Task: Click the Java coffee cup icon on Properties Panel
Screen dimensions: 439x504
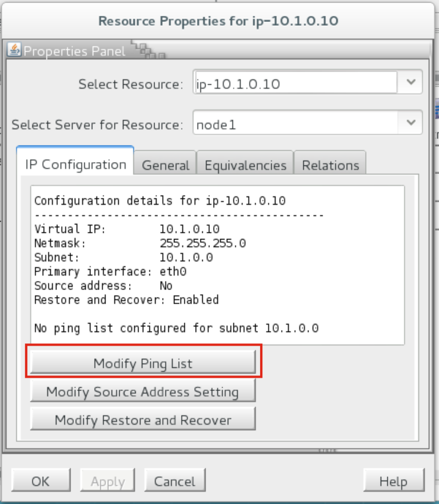Action: tap(13, 50)
